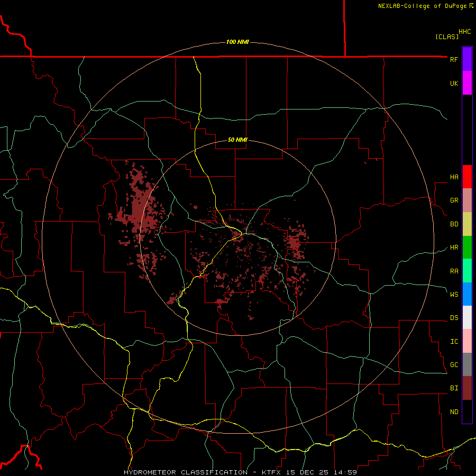The height and width of the screenshot is (476, 476).
Task: Click the DS white legend swatch
Action: tap(467, 317)
